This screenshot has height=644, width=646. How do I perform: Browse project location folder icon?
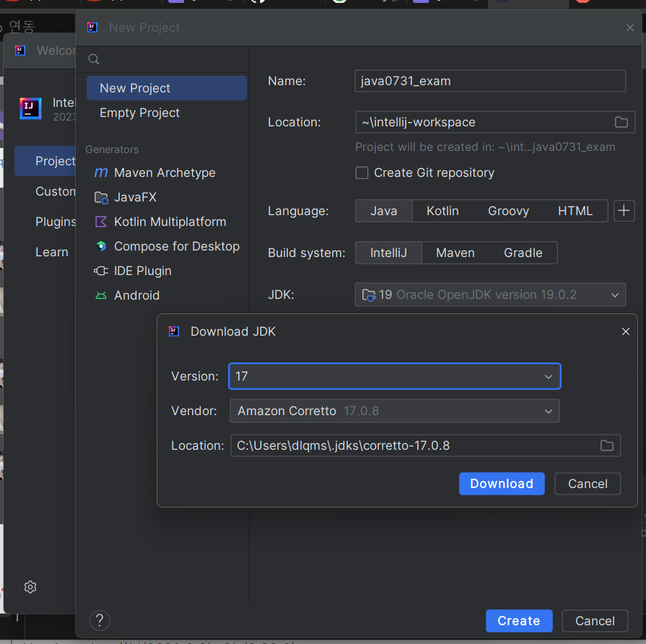coord(621,122)
